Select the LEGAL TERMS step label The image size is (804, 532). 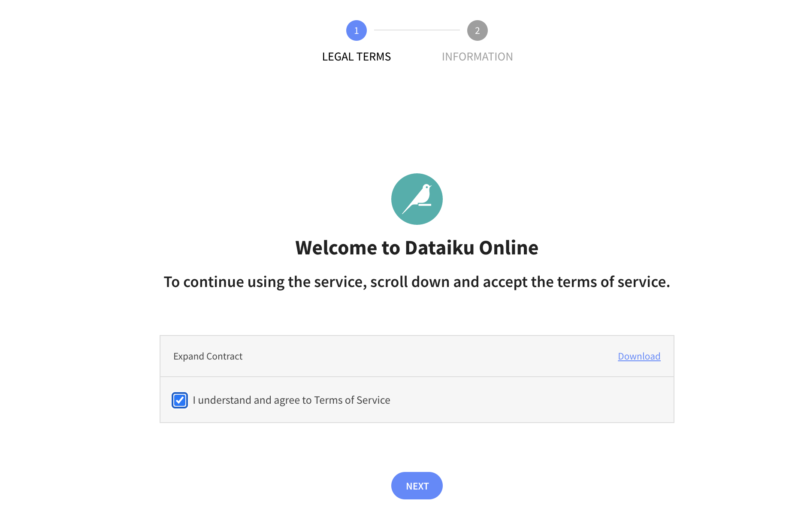click(x=356, y=57)
